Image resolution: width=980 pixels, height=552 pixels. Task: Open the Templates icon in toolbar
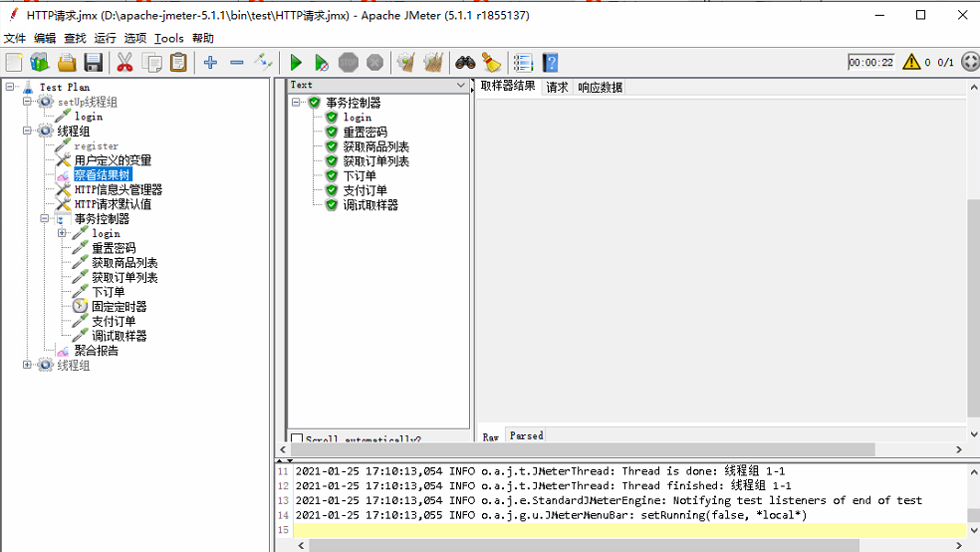pyautogui.click(x=40, y=63)
